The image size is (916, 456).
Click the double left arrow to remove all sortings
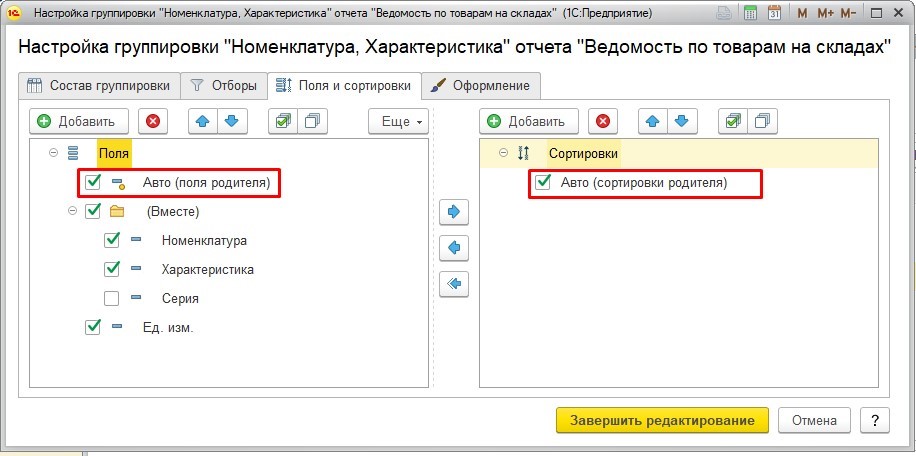coord(454,284)
